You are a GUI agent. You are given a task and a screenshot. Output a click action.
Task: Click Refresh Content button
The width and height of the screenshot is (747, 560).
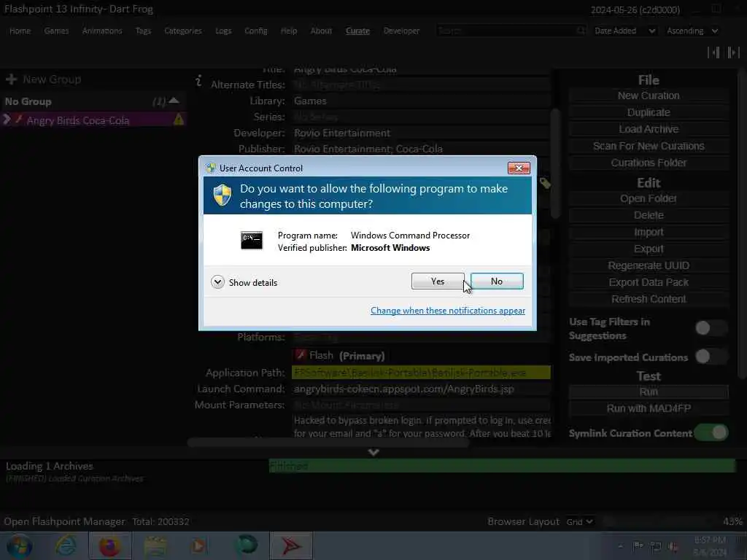[649, 299]
